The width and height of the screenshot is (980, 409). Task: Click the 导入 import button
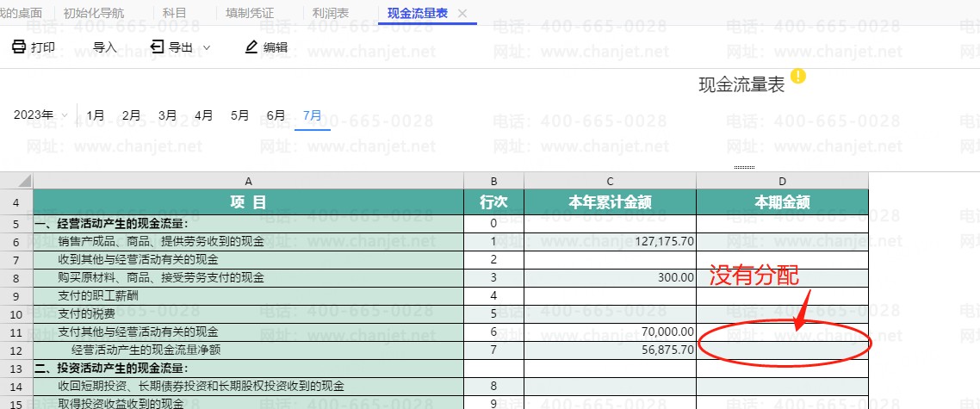[x=104, y=47]
